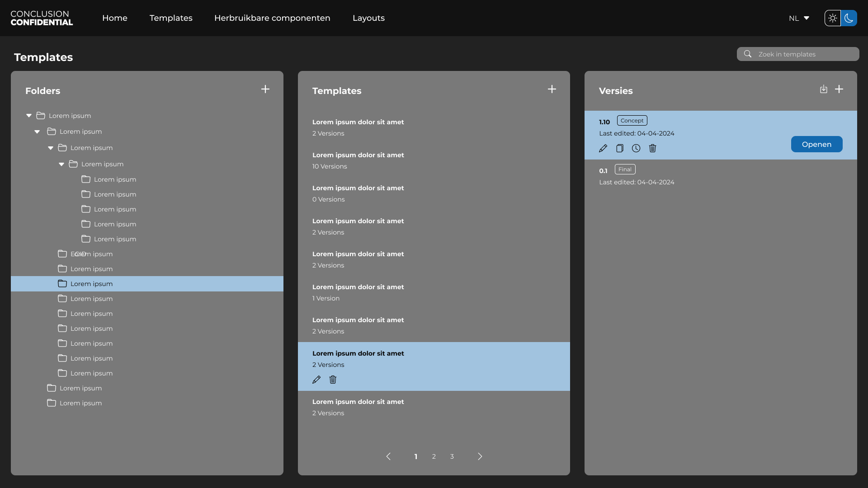
Task: Click the add folder plus icon
Action: pyautogui.click(x=265, y=89)
